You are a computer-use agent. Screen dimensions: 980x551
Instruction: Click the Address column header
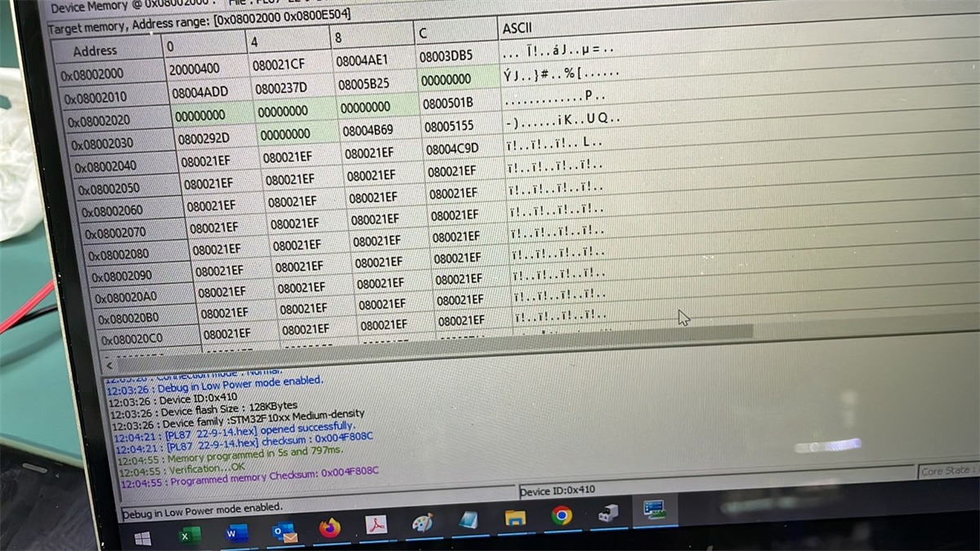point(95,51)
